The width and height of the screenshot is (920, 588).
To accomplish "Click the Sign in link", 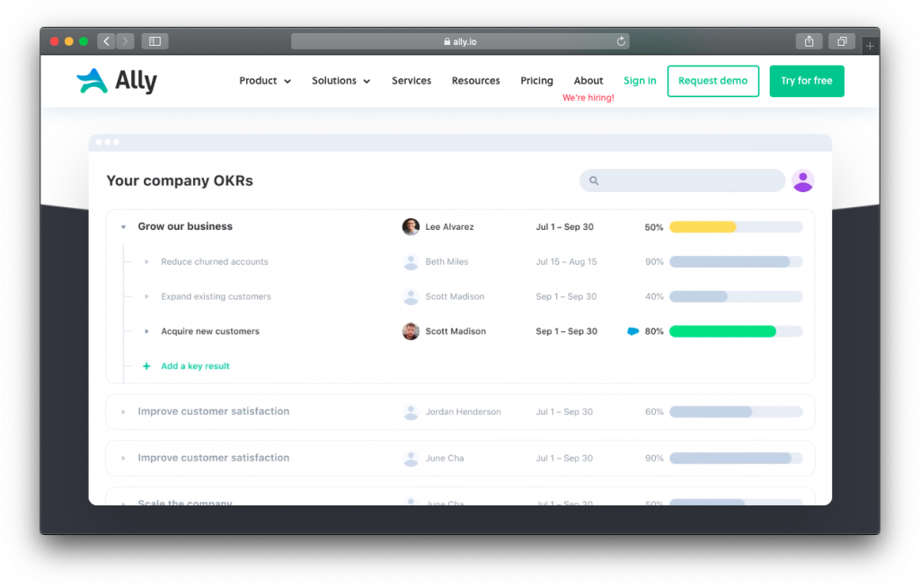I will click(x=640, y=81).
